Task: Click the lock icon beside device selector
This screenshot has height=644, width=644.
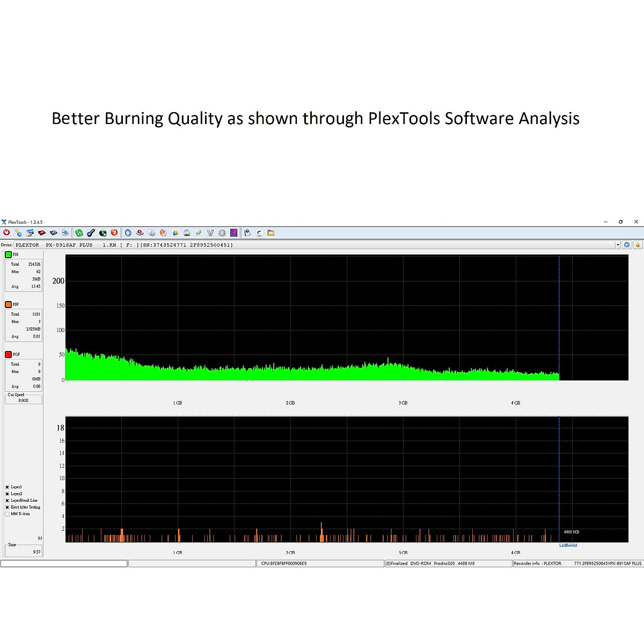Action: click(x=638, y=245)
